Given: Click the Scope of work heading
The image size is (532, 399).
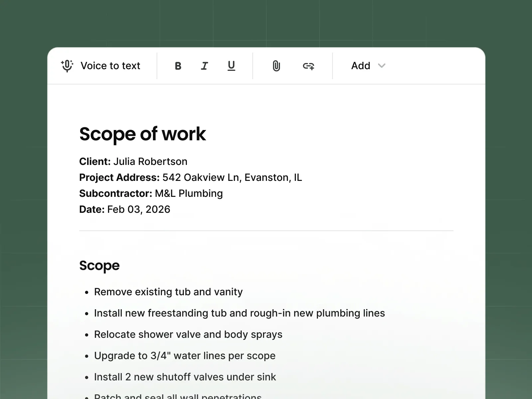Looking at the screenshot, I should (143, 134).
